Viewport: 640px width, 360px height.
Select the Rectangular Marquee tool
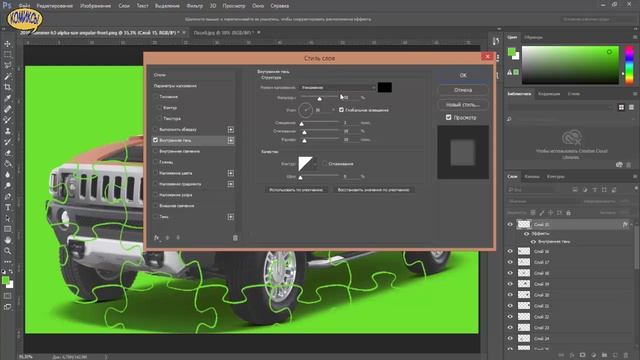tap(7, 54)
